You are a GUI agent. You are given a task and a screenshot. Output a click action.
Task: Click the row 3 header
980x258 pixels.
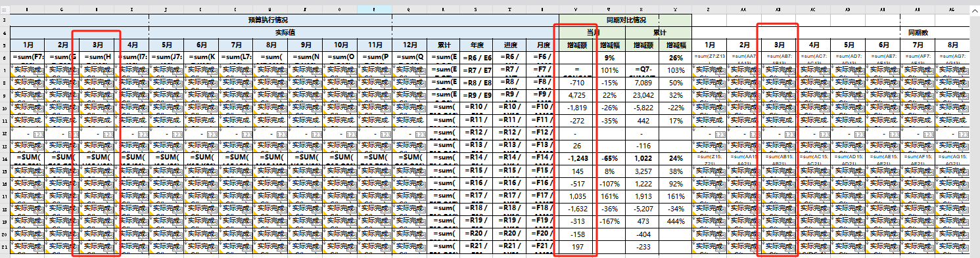point(5,20)
